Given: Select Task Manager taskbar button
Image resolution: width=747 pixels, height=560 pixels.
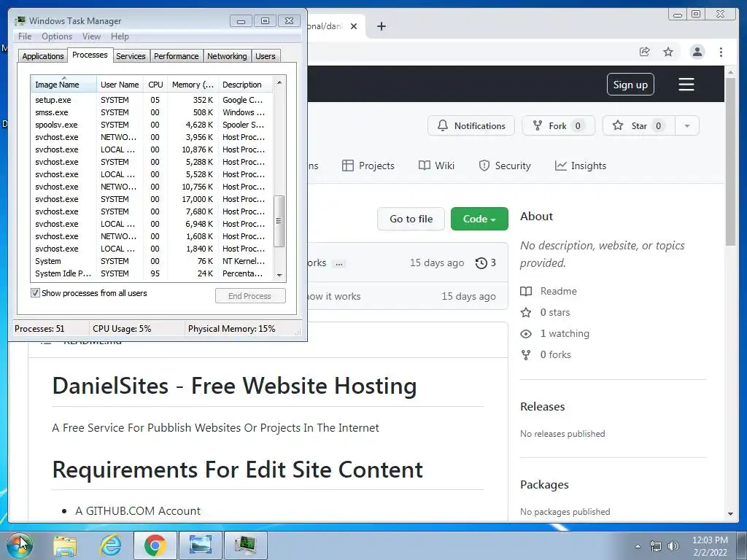Looking at the screenshot, I should click(245, 545).
